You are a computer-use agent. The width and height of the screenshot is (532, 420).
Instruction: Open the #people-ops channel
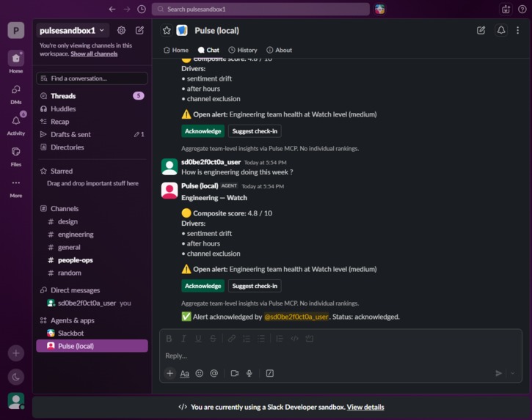point(92,260)
